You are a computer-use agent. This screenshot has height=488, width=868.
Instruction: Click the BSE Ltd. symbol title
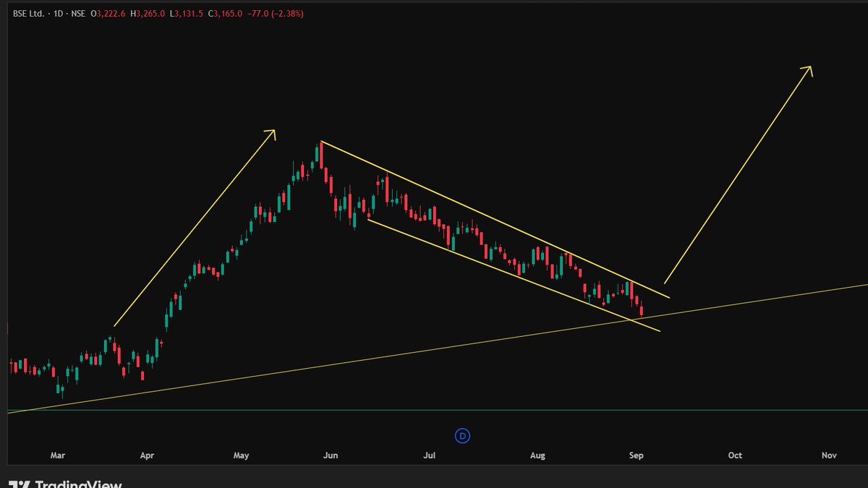click(28, 13)
